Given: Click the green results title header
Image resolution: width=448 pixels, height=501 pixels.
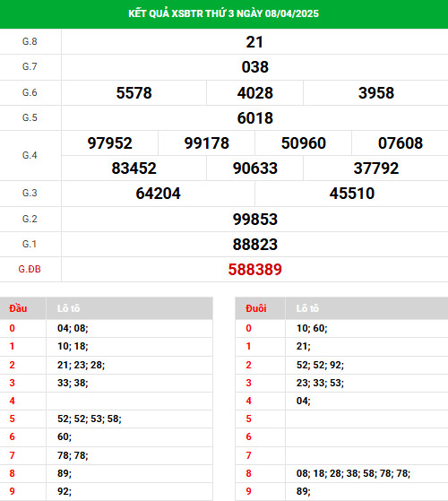Looking at the screenshot, I should 224,14.
